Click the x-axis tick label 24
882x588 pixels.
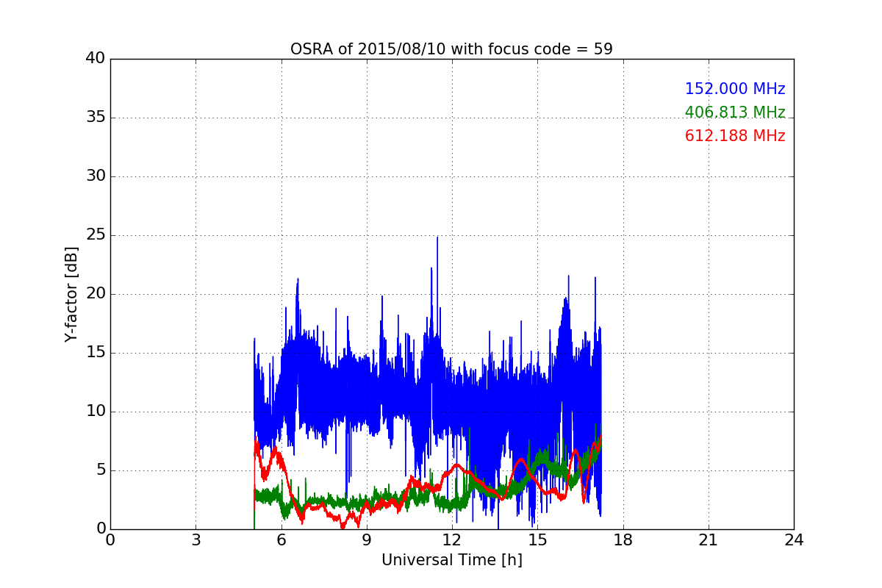[x=794, y=540]
